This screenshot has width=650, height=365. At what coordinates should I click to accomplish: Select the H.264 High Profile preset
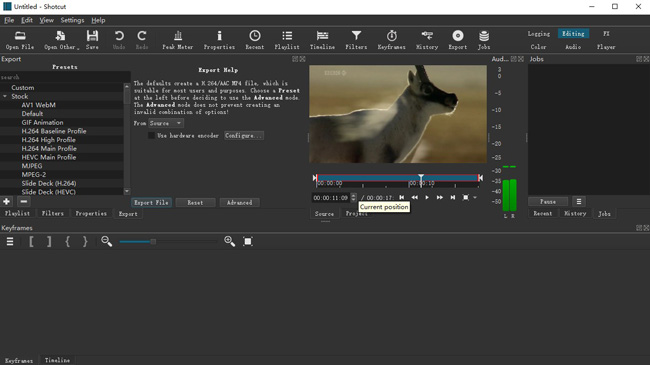(49, 140)
